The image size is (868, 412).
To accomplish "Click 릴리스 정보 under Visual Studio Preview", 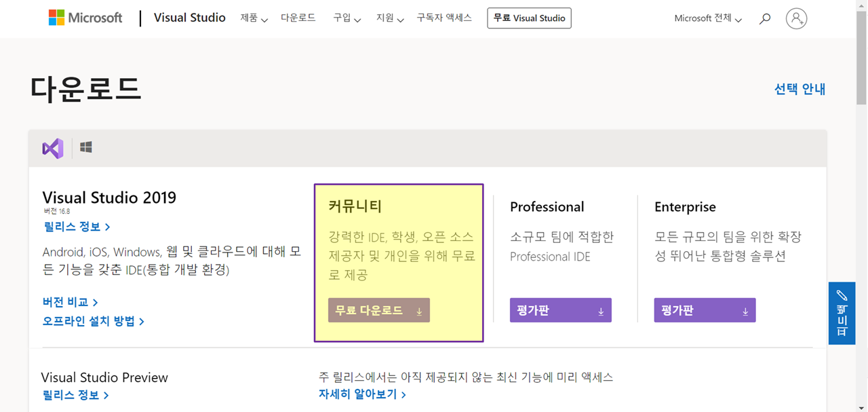I will [x=75, y=395].
